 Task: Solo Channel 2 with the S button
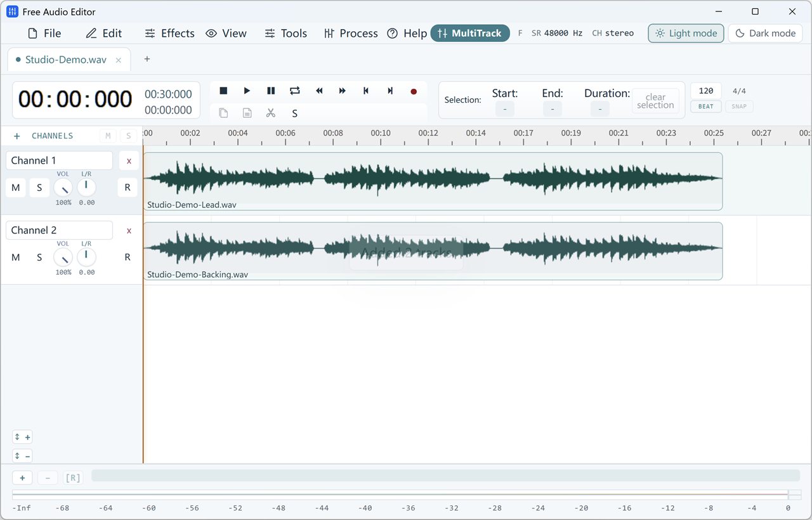click(x=39, y=257)
